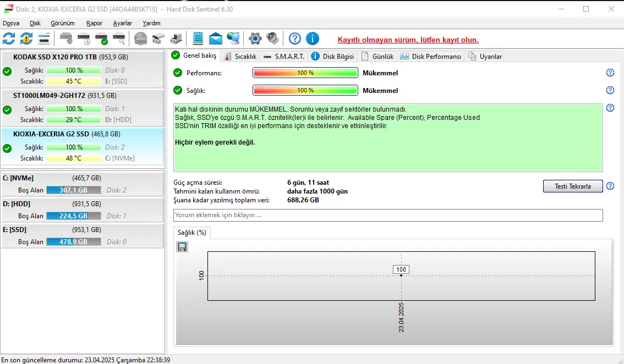Click the refresh icon with warning triangle
This screenshot has width=624, height=364.
click(x=26, y=38)
